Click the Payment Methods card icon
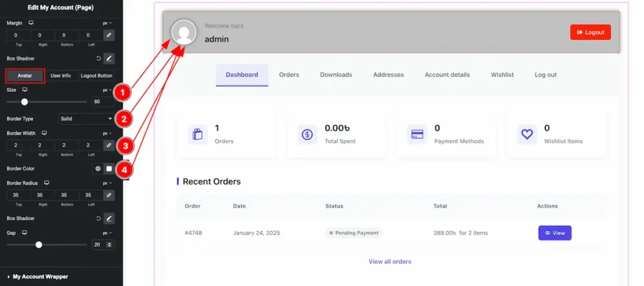The height and width of the screenshot is (286, 644). tap(417, 134)
